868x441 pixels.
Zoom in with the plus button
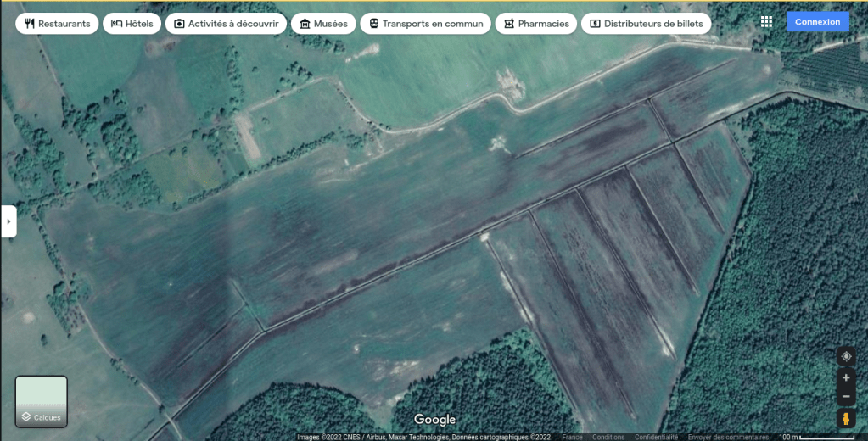point(845,377)
